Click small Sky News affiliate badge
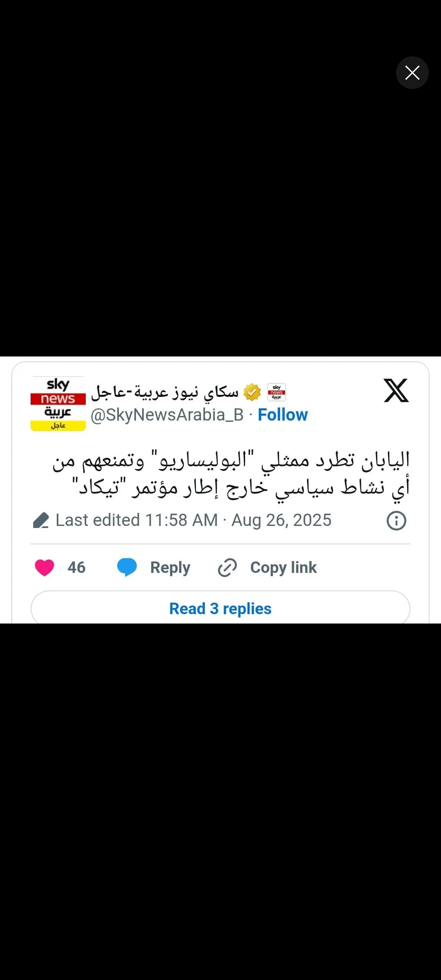The image size is (441, 980). (x=276, y=392)
